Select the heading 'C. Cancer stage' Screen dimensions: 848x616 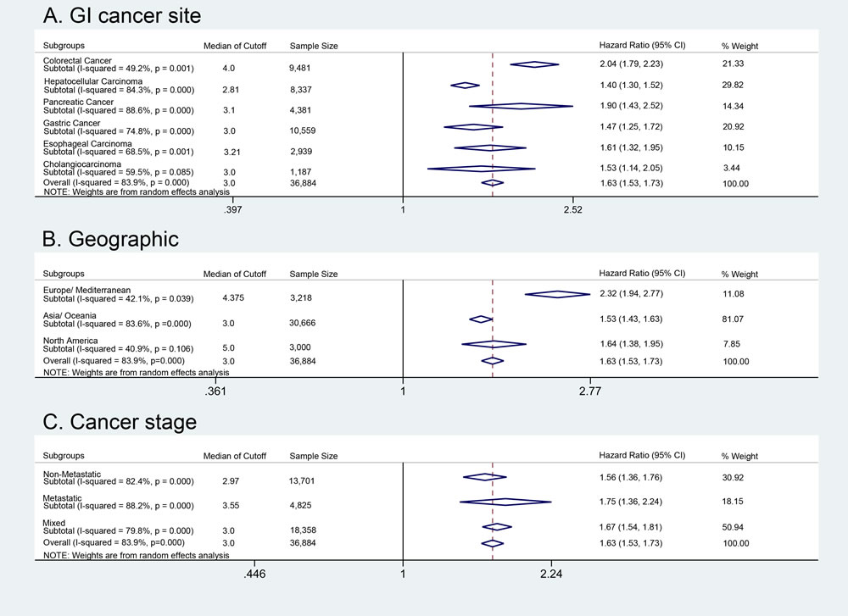click(x=120, y=422)
